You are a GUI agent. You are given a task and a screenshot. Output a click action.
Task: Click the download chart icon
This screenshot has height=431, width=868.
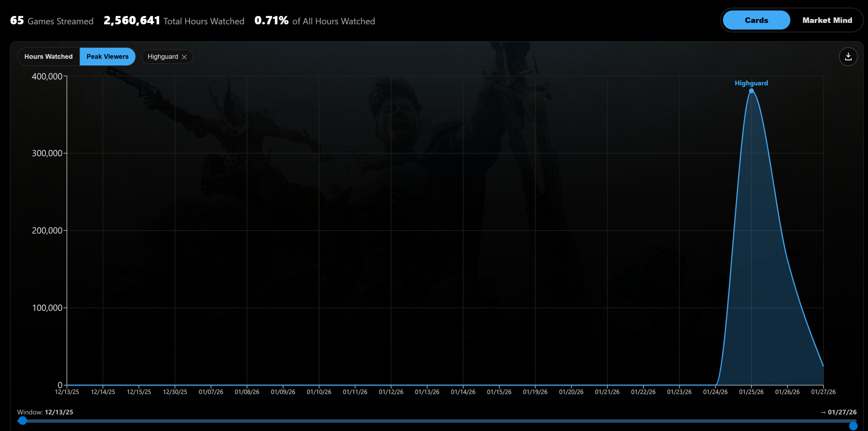pos(848,57)
